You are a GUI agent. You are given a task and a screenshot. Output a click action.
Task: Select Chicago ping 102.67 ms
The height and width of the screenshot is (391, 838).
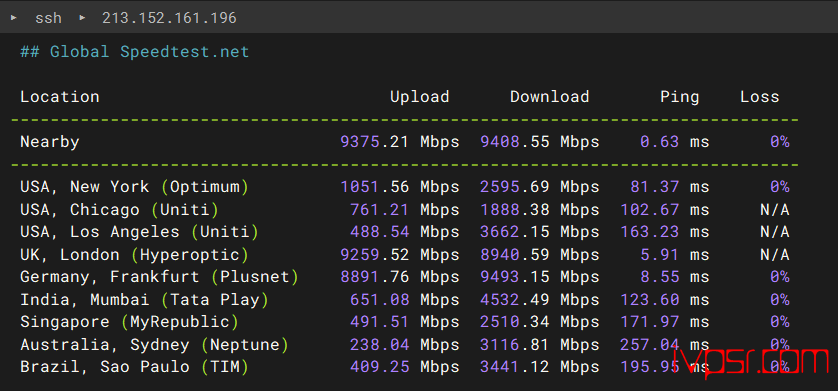pos(665,209)
